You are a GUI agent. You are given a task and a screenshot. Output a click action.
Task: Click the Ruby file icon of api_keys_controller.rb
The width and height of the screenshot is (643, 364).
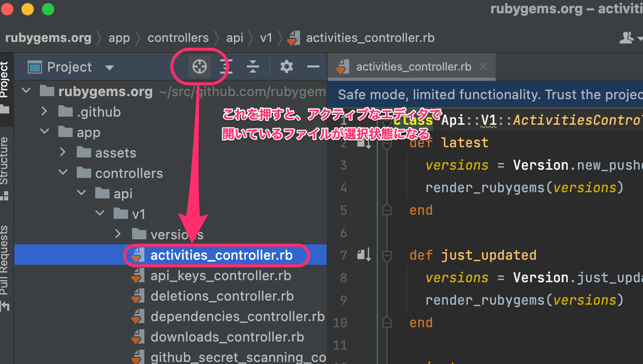(138, 276)
